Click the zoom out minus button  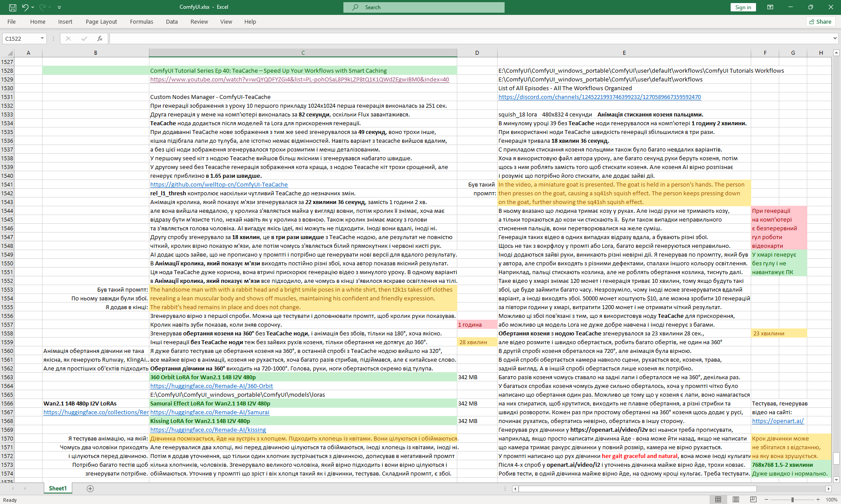coord(766,500)
